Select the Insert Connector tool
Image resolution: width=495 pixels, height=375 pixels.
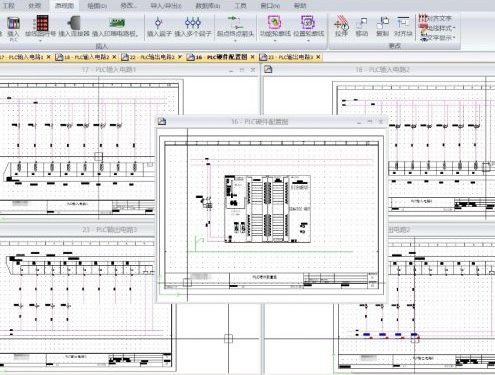[x=74, y=26]
